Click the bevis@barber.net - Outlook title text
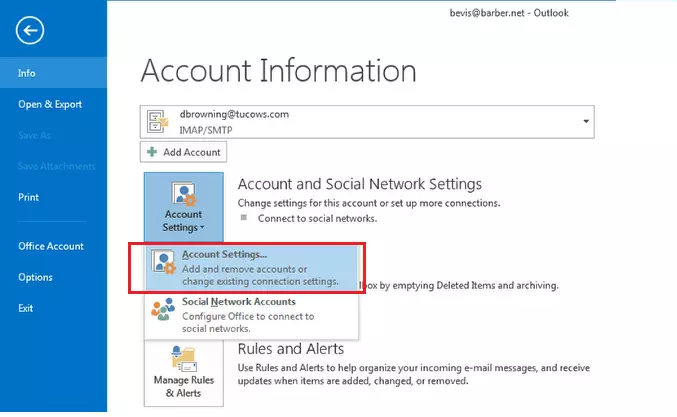The height and width of the screenshot is (417, 677). pyautogui.click(x=509, y=13)
